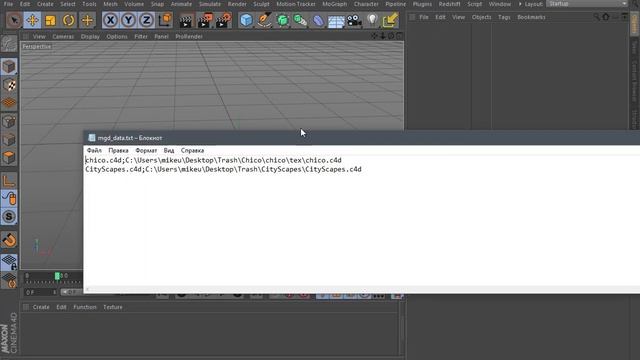Image resolution: width=640 pixels, height=360 pixels.
Task: Open Notepad Справка menu
Action: coord(192,150)
